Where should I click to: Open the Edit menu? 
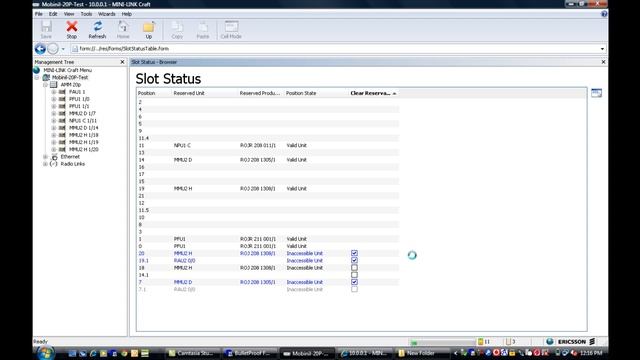click(x=53, y=14)
